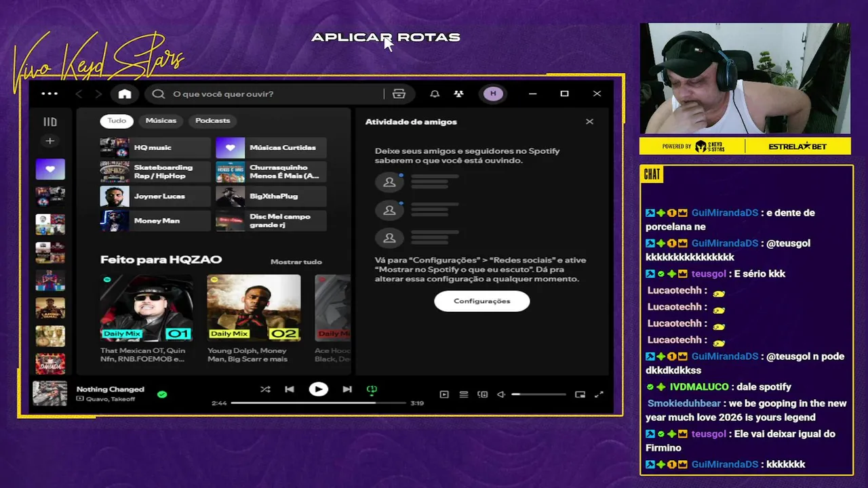Click the search magnifier icon

(x=159, y=94)
